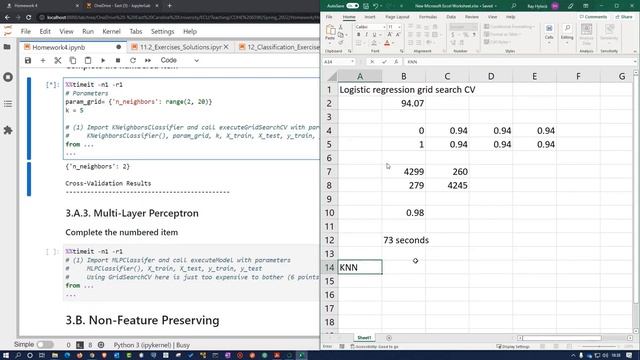Copy selected cells in the Jupyter toolbar
Viewport: 640px width, 360px height.
[x=73, y=60]
